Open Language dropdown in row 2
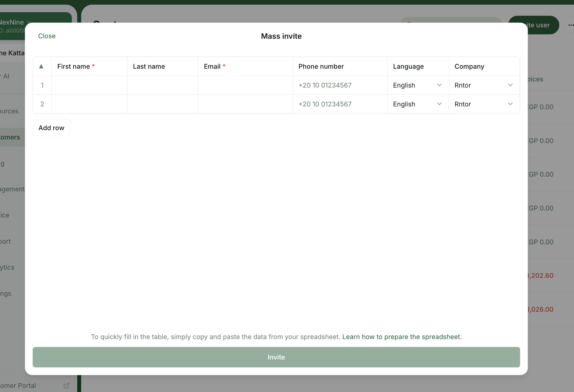The height and width of the screenshot is (392, 574). 418,104
